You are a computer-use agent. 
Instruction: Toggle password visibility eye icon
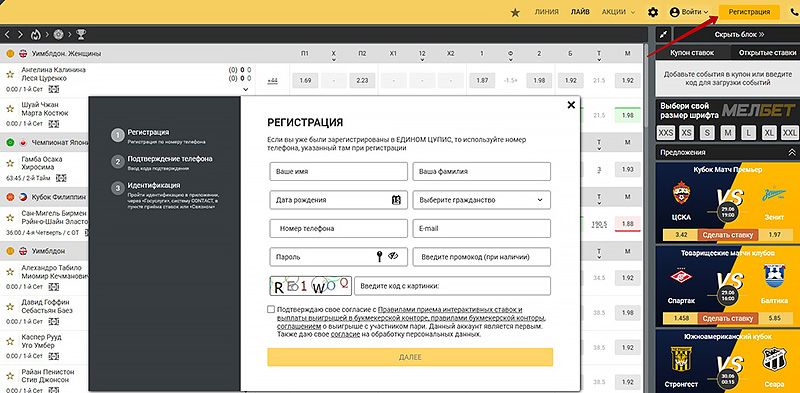tap(392, 257)
